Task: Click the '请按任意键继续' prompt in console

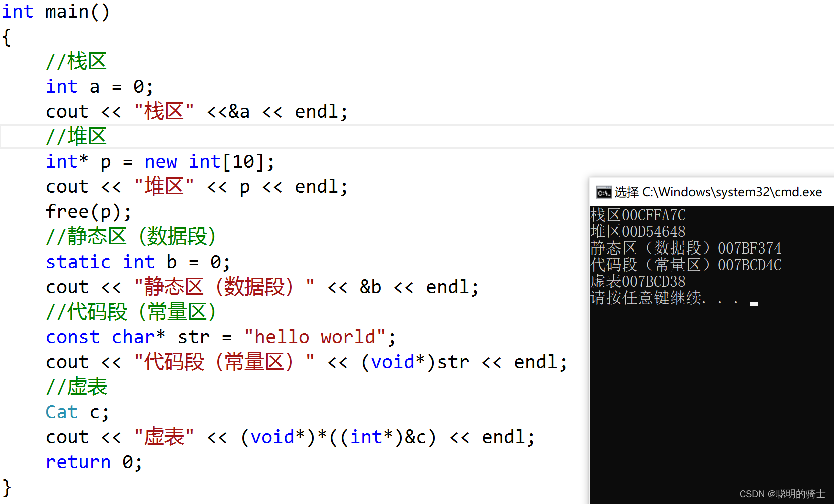Action: pyautogui.click(x=664, y=298)
